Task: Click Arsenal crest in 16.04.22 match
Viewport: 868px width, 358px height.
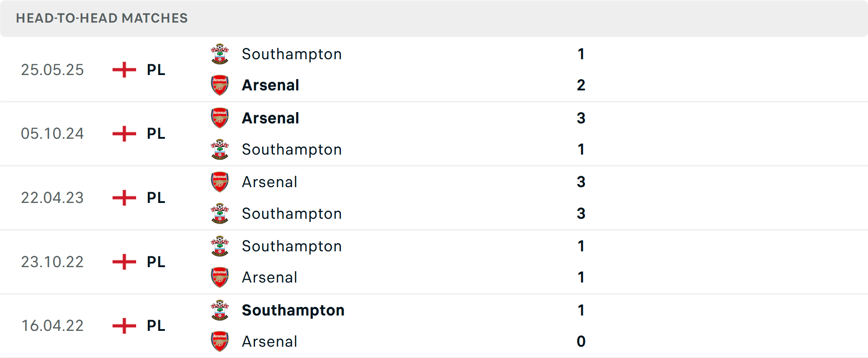Action: click(220, 341)
